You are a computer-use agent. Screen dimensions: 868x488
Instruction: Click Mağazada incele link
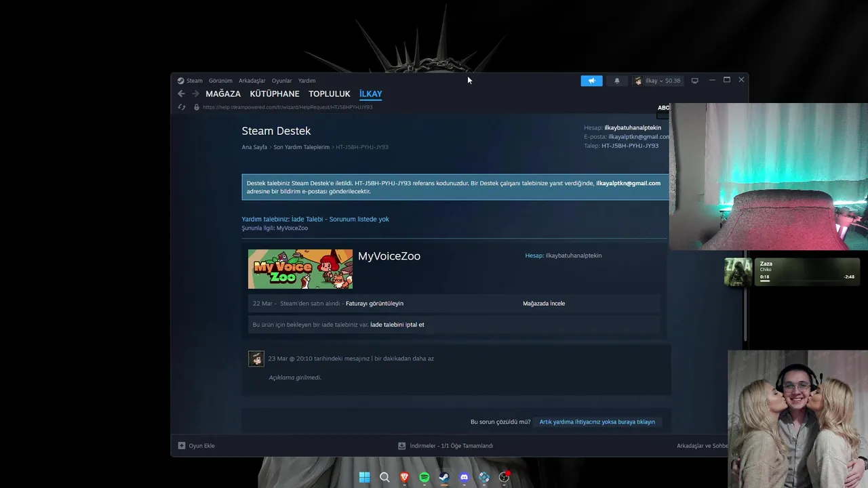point(544,304)
